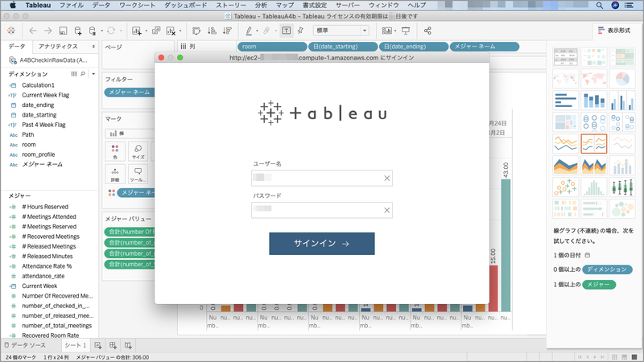Click the new worksheet toolbar icon
This screenshot has height=362, width=644.
[x=136, y=31]
